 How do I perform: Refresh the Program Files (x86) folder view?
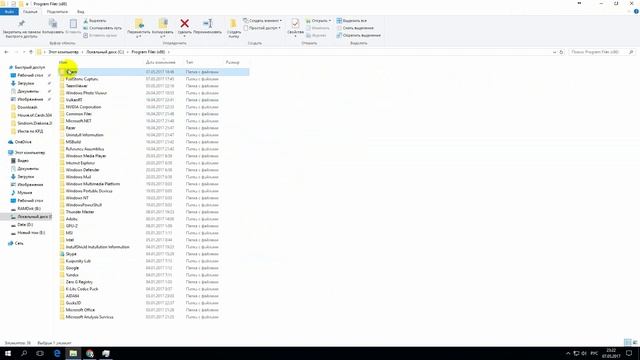[x=561, y=52]
